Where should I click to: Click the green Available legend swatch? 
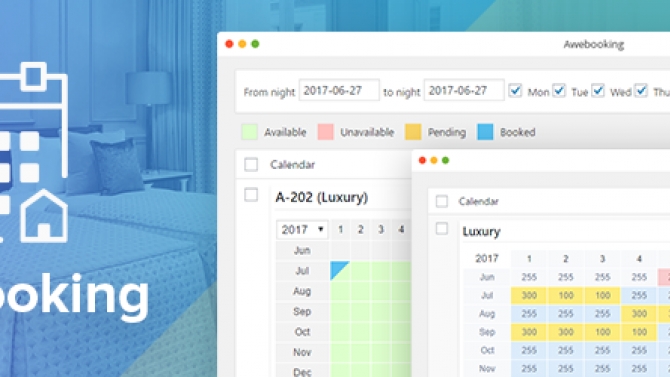pyautogui.click(x=250, y=132)
